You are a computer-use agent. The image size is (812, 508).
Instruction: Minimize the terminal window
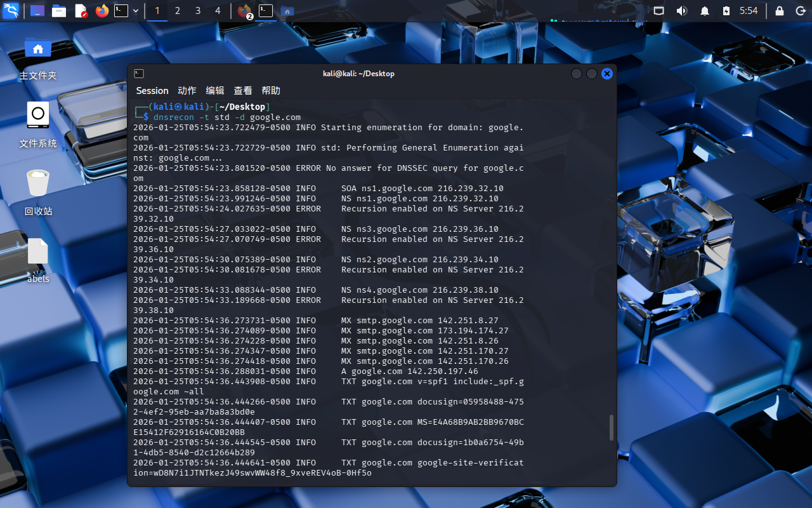tap(577, 74)
